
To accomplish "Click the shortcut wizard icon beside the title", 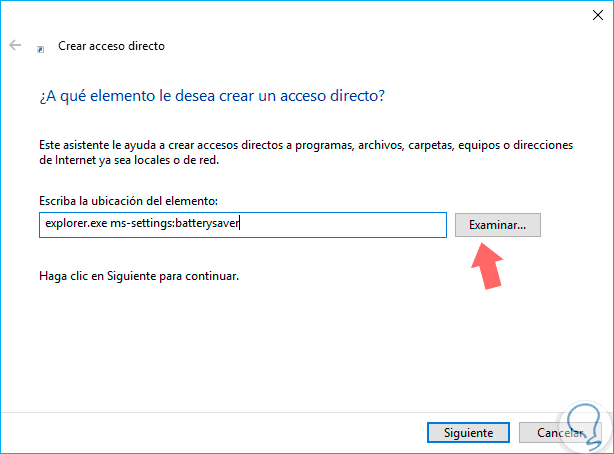I will point(40,47).
